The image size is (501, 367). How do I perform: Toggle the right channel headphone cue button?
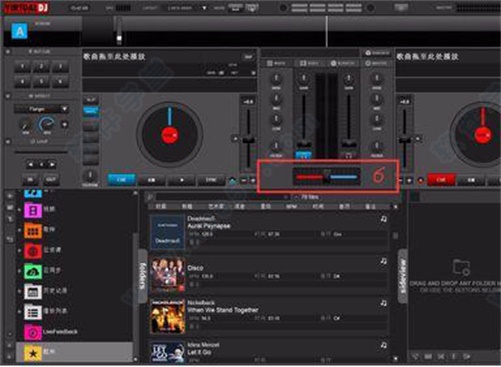click(349, 155)
